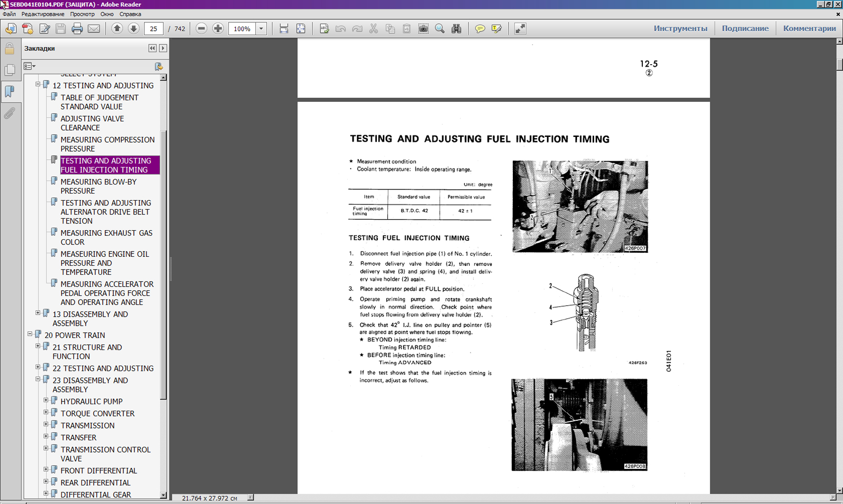The width and height of the screenshot is (843, 504).
Task: Open advanced search with binoculars icon
Action: point(456,29)
